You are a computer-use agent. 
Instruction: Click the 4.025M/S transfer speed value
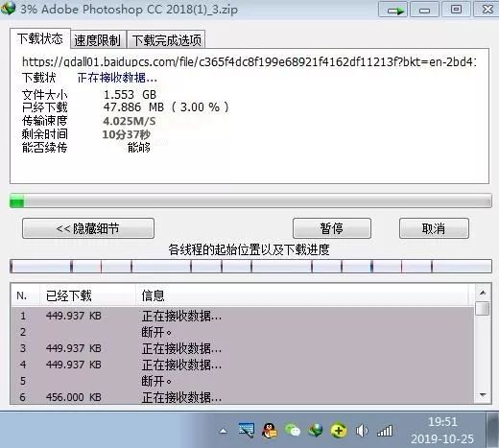click(x=130, y=121)
